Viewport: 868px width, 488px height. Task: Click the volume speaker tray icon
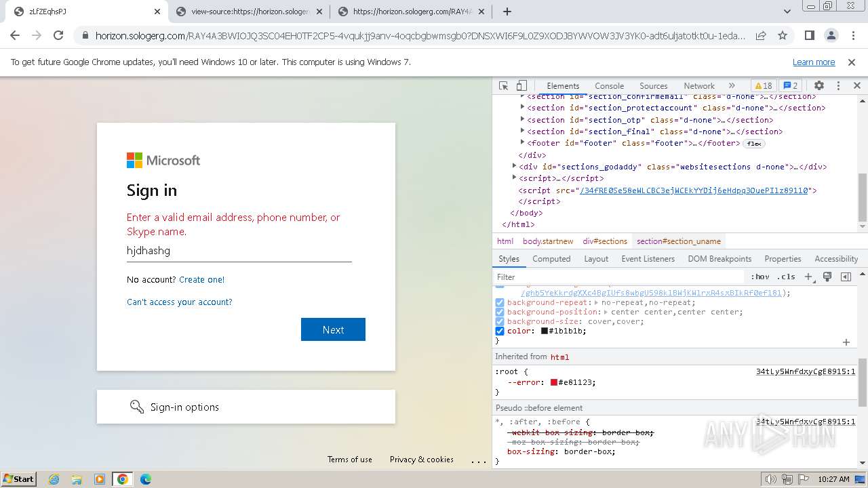coord(770,479)
